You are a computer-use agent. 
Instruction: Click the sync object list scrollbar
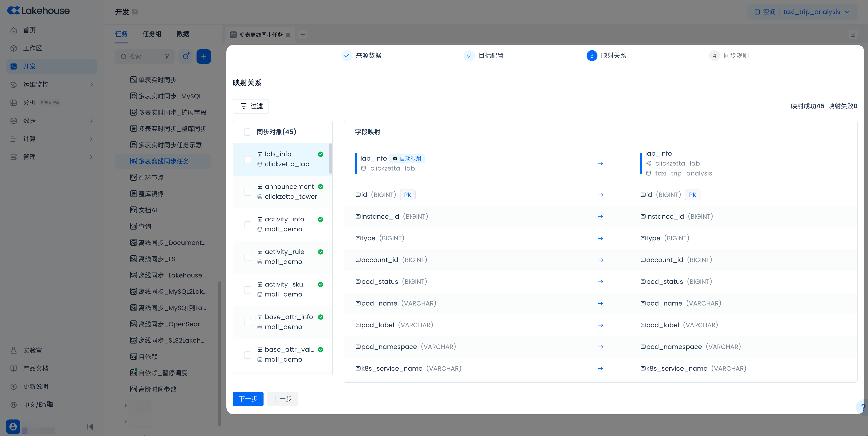[x=330, y=158]
